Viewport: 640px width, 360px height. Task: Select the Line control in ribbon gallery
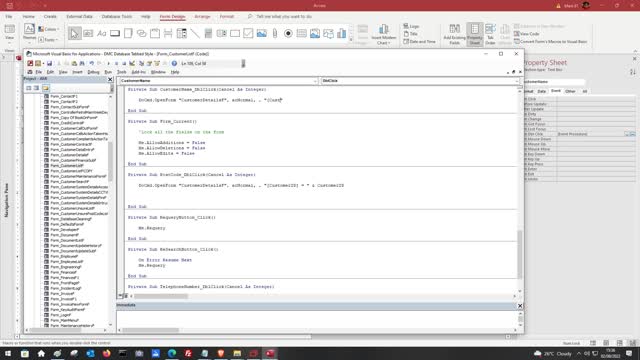(195, 33)
